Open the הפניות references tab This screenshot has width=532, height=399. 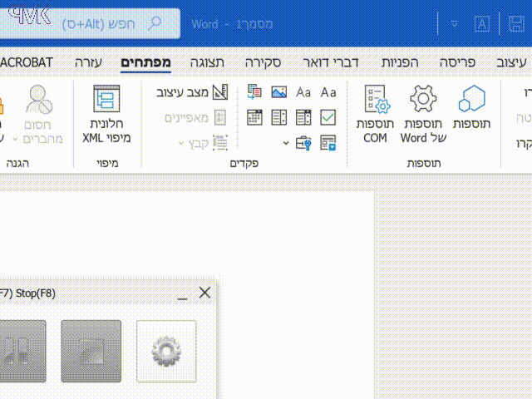(400, 62)
